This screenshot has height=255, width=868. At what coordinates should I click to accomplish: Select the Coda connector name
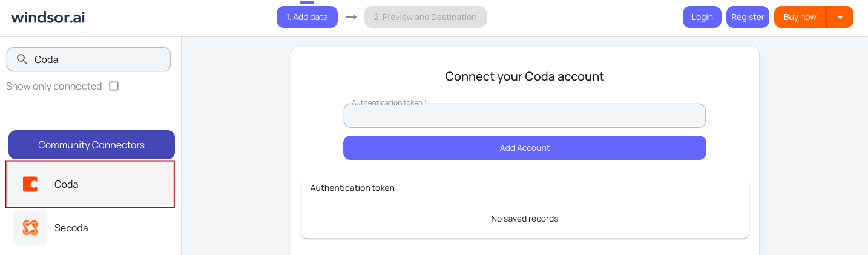tap(67, 184)
